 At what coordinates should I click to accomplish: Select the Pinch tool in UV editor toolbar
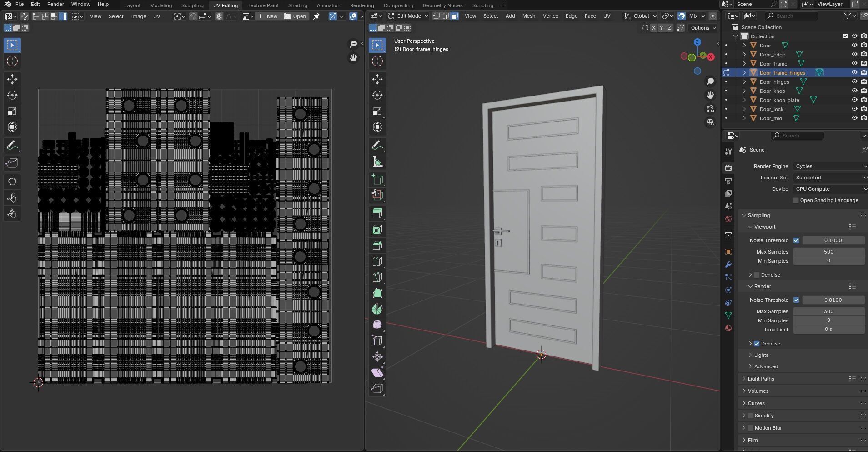(x=12, y=213)
